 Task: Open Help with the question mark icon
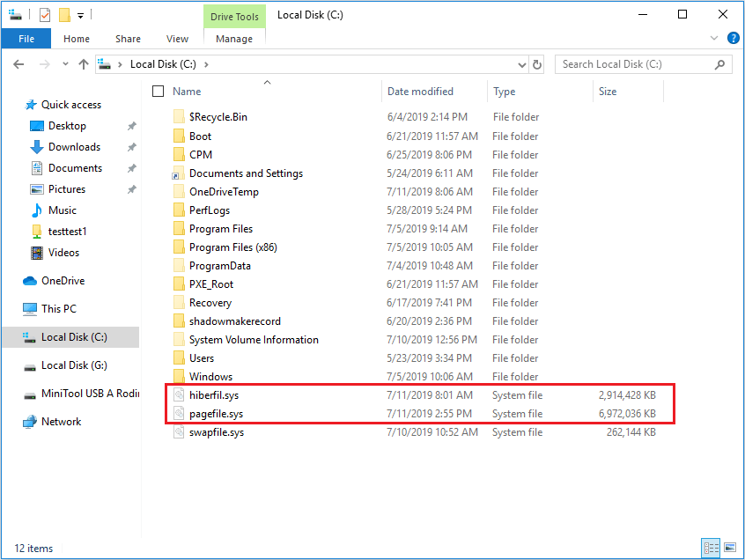pyautogui.click(x=734, y=38)
